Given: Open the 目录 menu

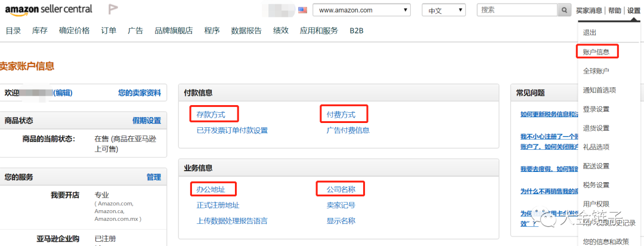Looking at the screenshot, I should click(13, 30).
